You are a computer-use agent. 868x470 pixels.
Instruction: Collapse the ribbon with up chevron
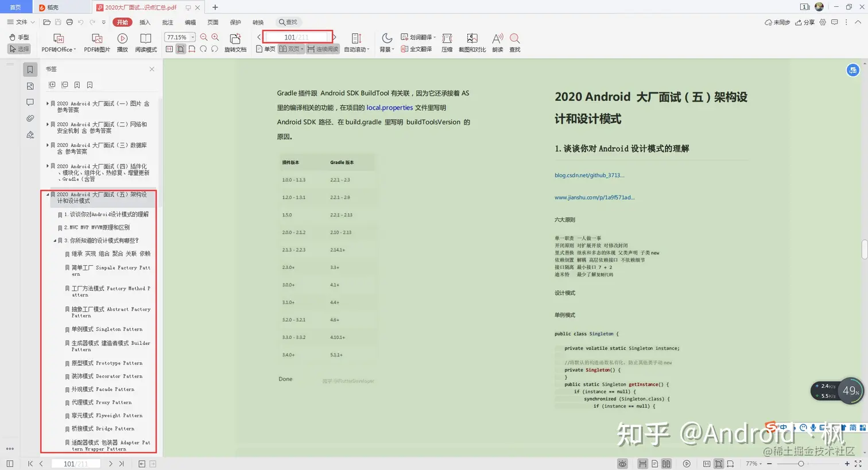coord(858,22)
